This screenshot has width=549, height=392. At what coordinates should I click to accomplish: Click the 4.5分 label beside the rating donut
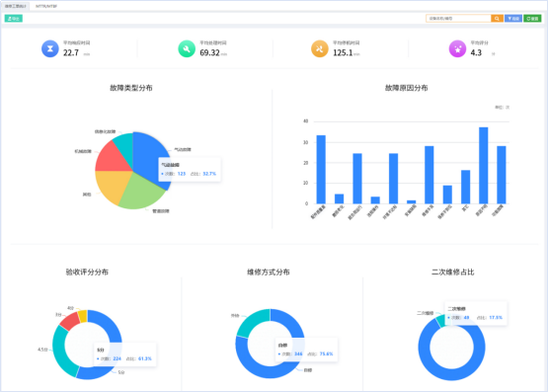(42, 350)
